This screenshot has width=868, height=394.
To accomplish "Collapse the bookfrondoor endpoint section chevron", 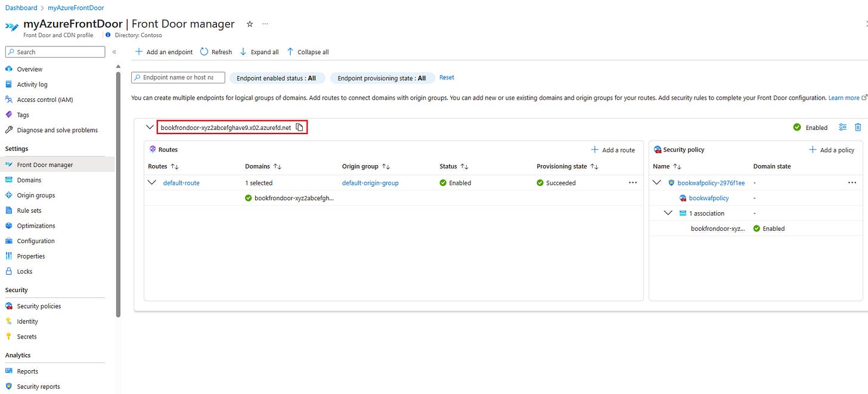I will pos(150,127).
